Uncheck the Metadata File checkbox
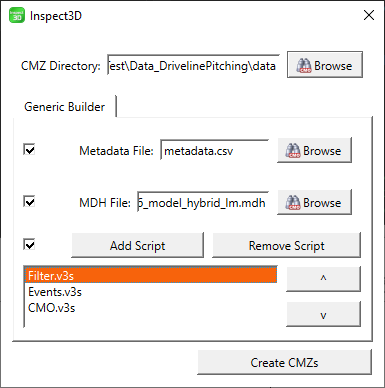This screenshot has height=388, width=385. (x=29, y=150)
